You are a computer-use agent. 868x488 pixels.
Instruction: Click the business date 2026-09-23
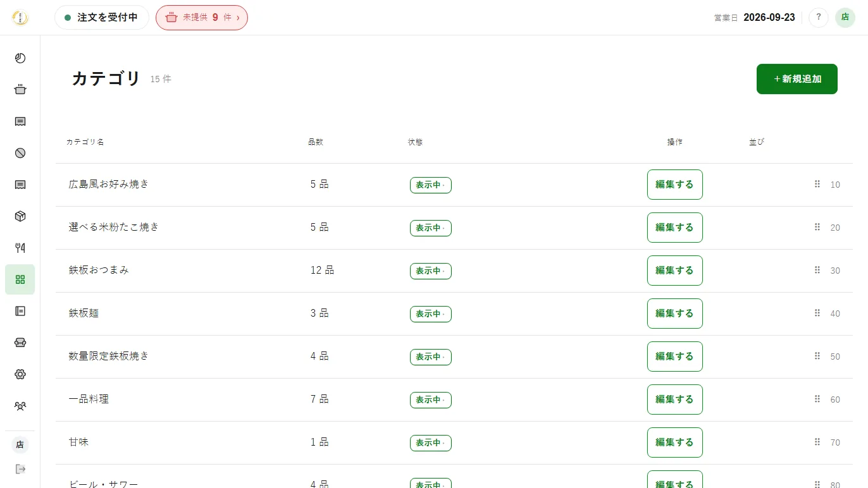point(769,18)
